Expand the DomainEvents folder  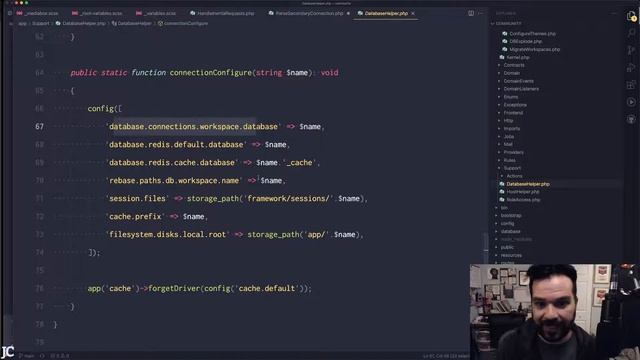pyautogui.click(x=518, y=81)
